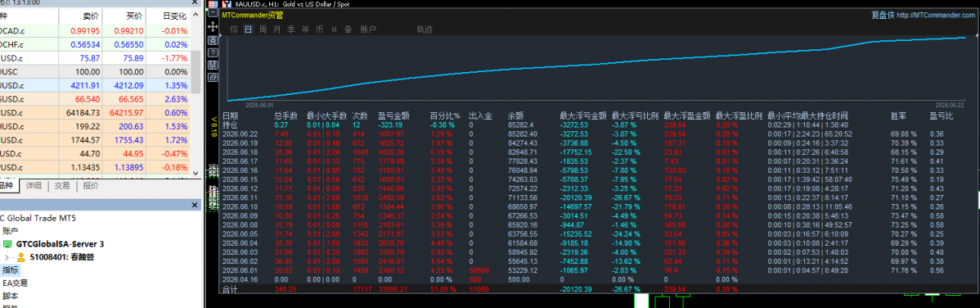Click the market watch vertical scrollbar

point(196,94)
